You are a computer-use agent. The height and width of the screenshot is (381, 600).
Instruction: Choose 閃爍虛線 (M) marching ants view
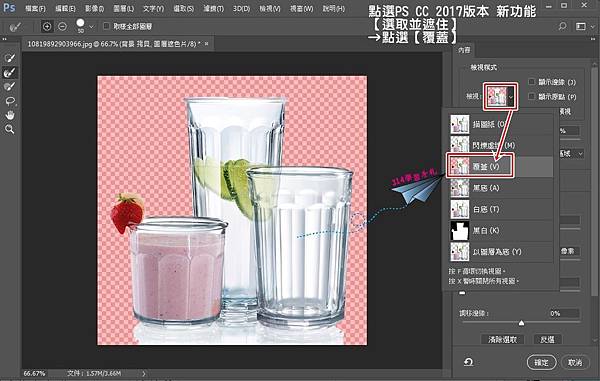point(501,145)
